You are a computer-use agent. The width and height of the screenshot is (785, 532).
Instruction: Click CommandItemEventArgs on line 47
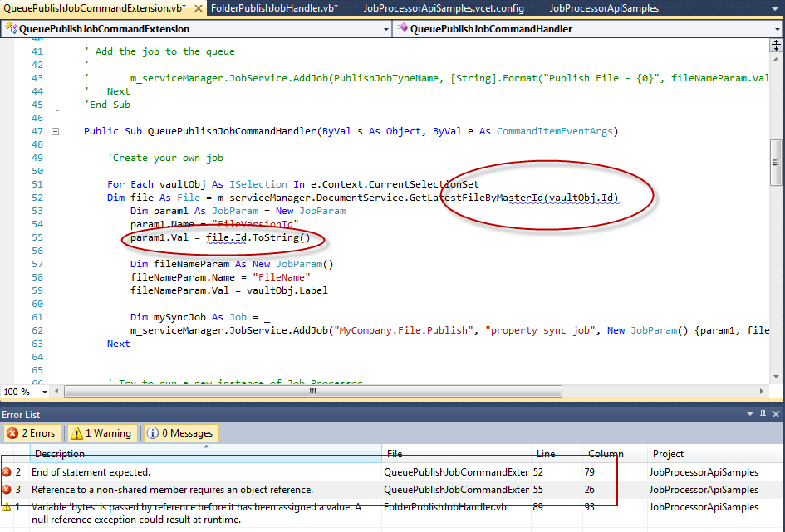click(554, 131)
